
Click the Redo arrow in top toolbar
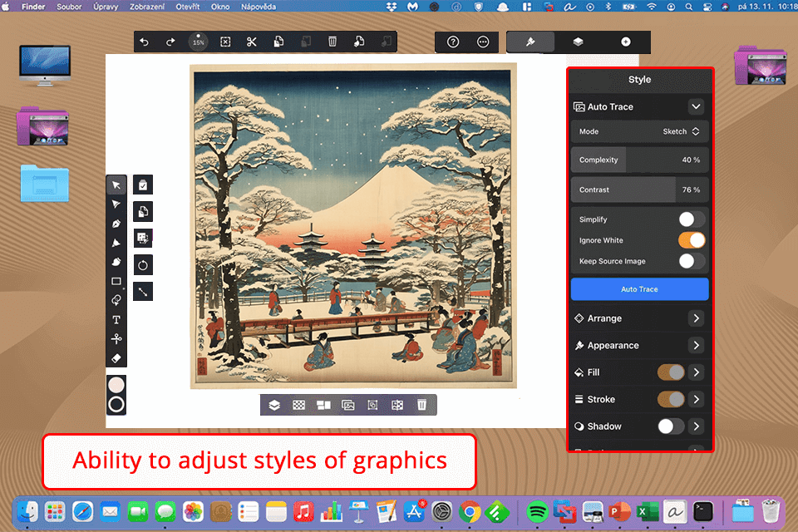click(170, 42)
